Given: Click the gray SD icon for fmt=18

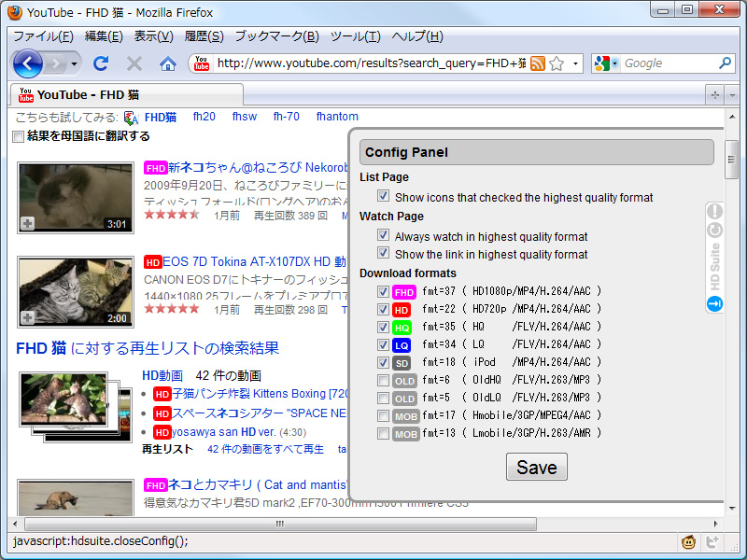Looking at the screenshot, I should [x=402, y=362].
